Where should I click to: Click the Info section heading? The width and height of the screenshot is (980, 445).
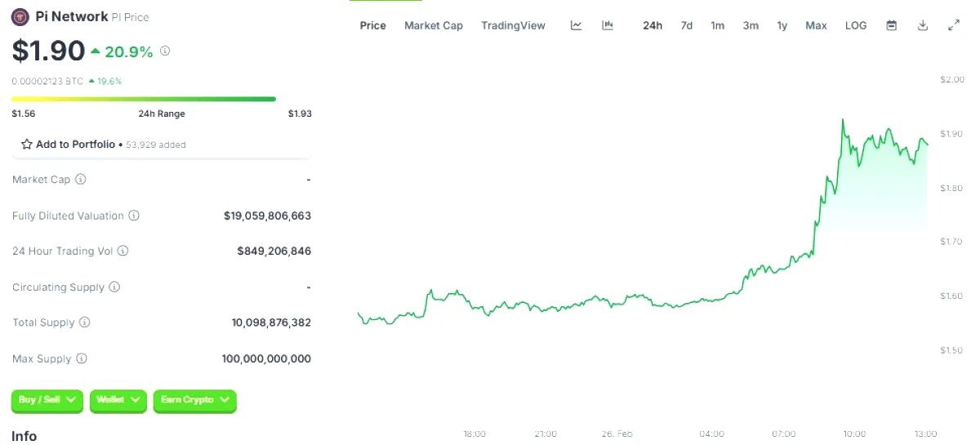[24, 436]
